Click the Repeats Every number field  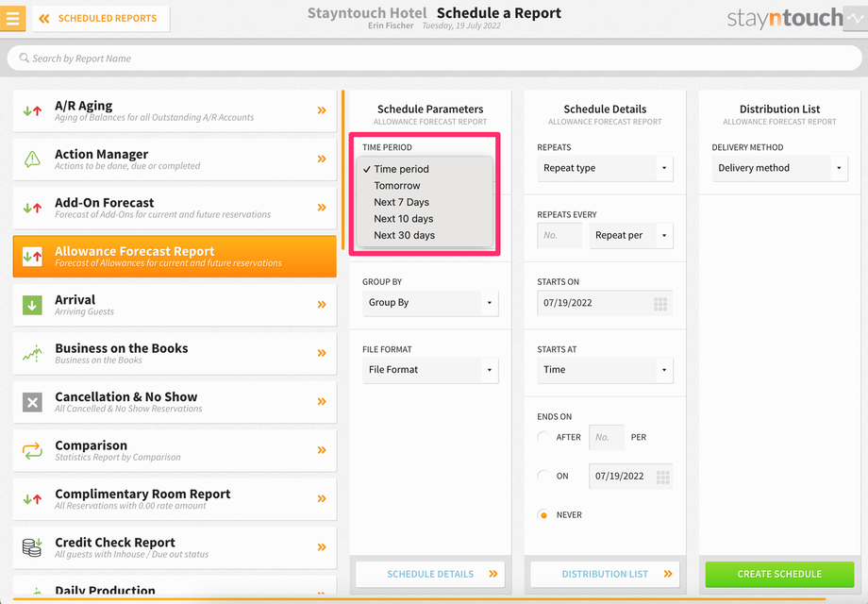pos(559,235)
